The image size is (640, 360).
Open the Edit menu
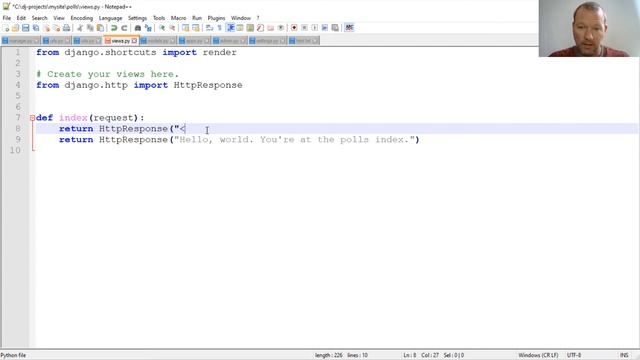21,18
